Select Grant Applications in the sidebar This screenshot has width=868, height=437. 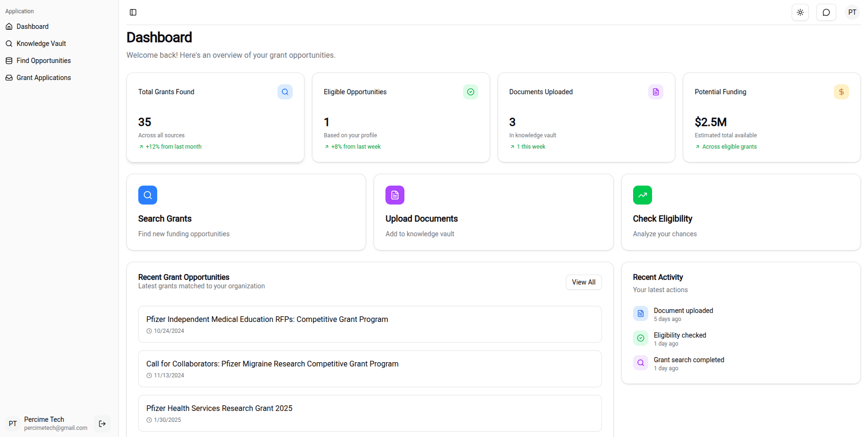point(44,77)
